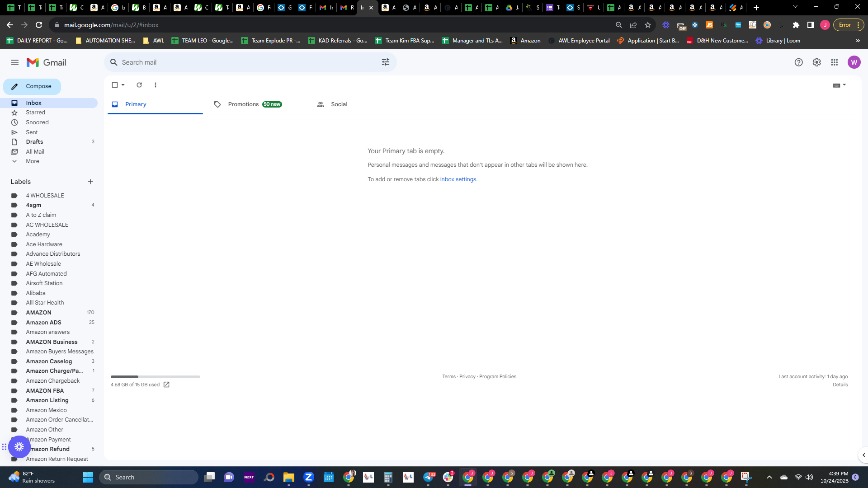The image size is (868, 488).
Task: Open the select dropdown arrow beside the checkbox
Action: coord(123,85)
